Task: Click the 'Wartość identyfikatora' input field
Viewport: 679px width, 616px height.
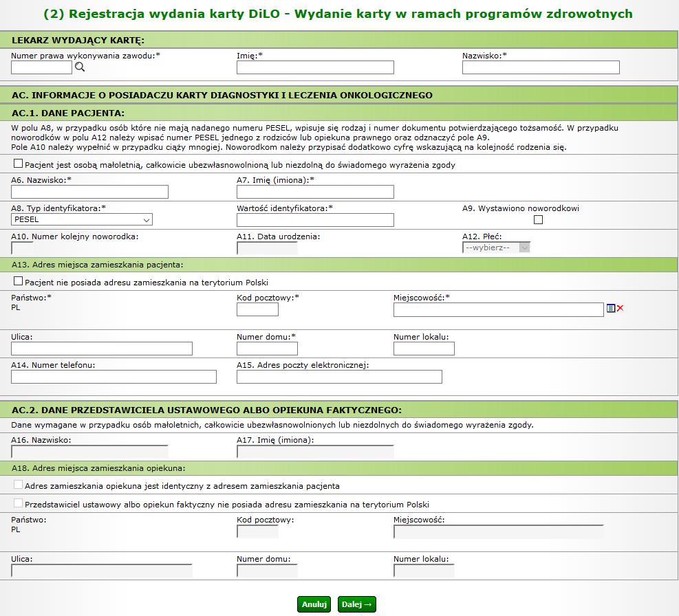Action: pos(315,220)
